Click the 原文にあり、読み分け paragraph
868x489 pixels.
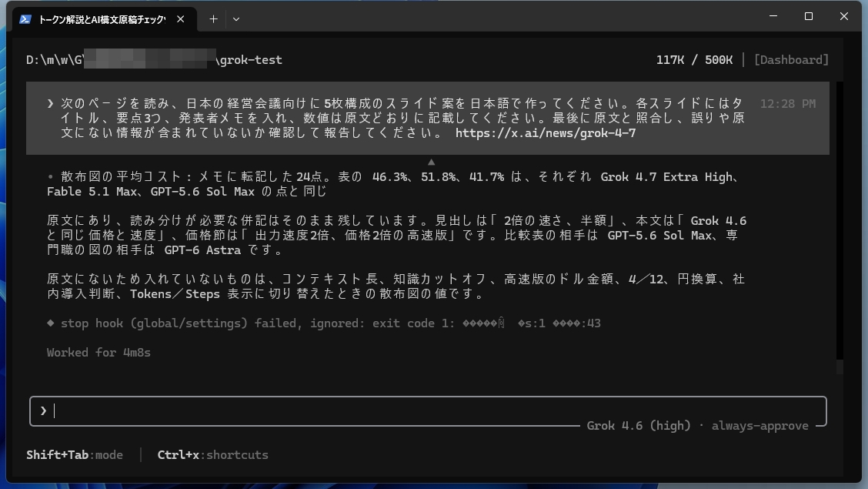coord(396,236)
